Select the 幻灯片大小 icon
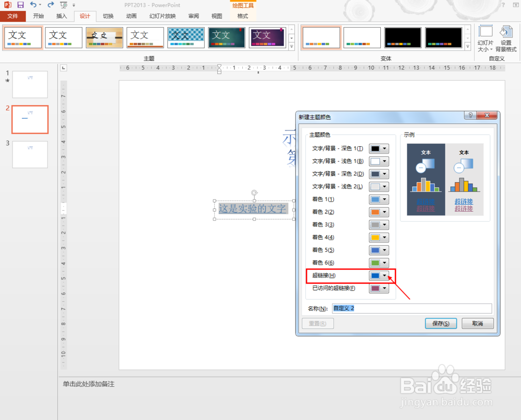The width and height of the screenshot is (521, 420). [485, 37]
